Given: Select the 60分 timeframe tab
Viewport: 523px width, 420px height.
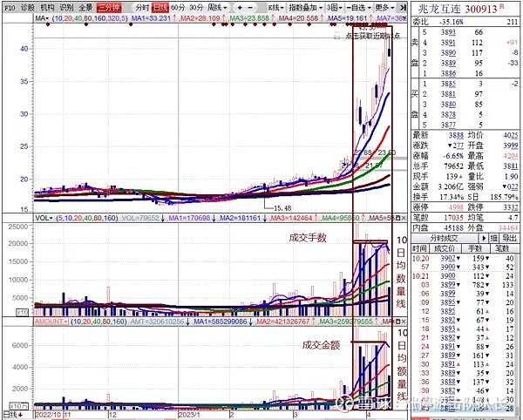Looking at the screenshot, I should point(175,6).
